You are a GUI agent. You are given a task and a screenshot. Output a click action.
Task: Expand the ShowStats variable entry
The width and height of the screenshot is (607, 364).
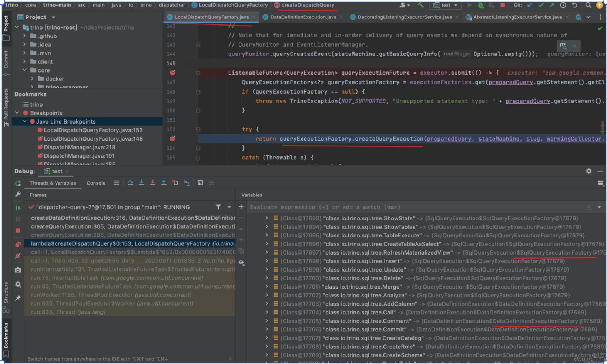click(266, 218)
